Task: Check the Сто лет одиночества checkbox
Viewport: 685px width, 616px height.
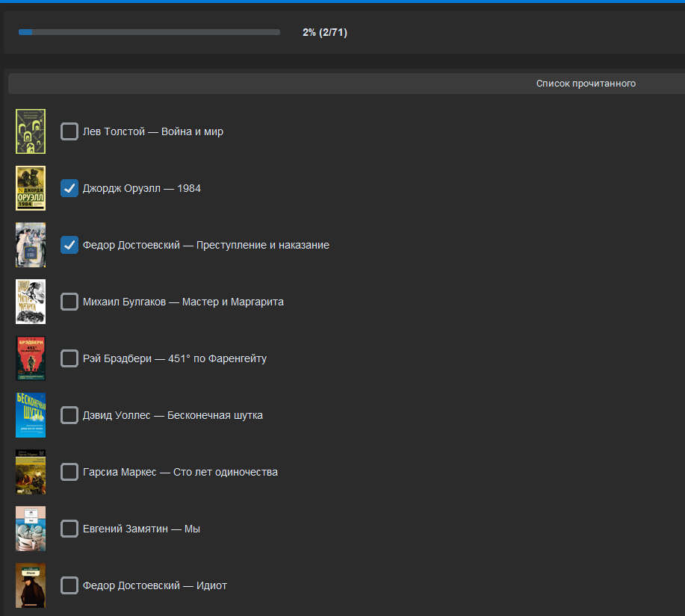Action: 69,472
